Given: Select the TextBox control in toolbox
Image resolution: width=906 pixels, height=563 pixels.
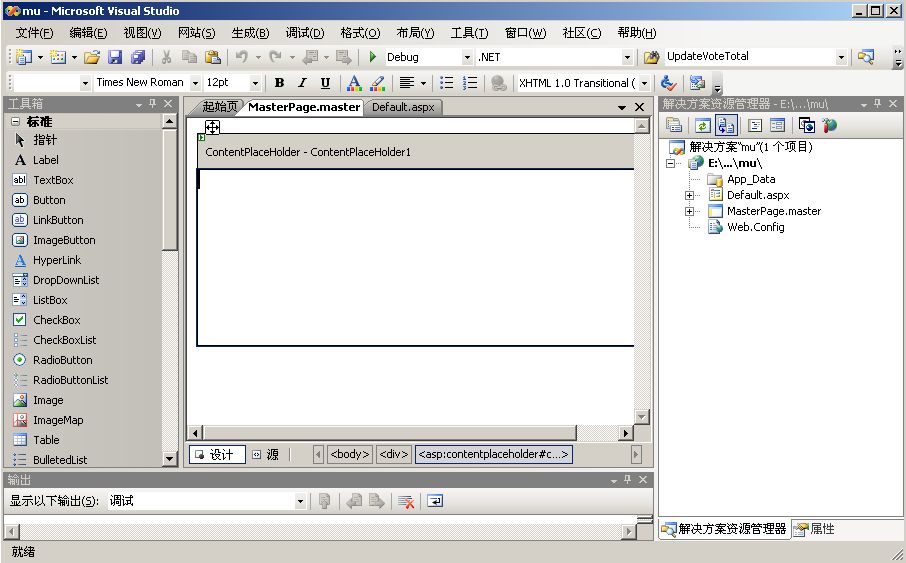Looking at the screenshot, I should click(x=53, y=180).
